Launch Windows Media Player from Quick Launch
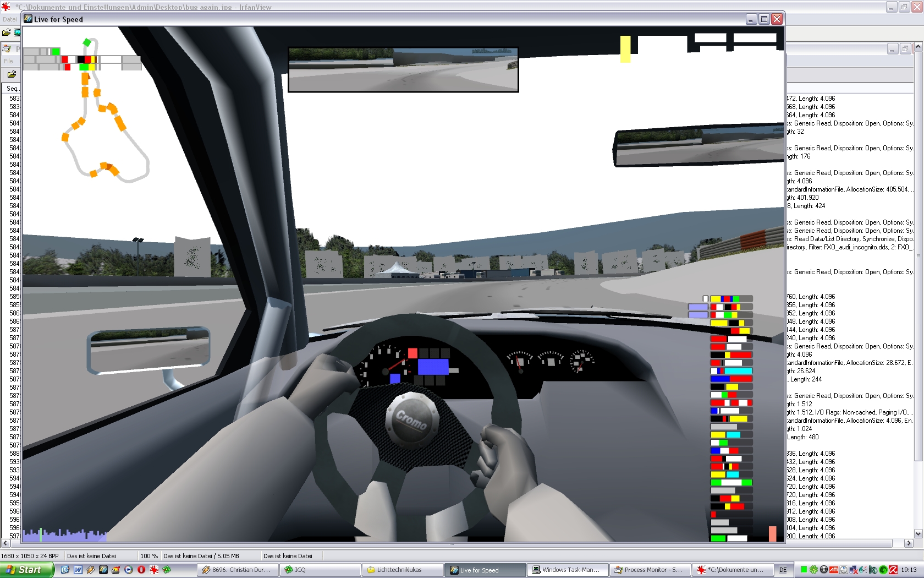This screenshot has height=578, width=924. 128,570
